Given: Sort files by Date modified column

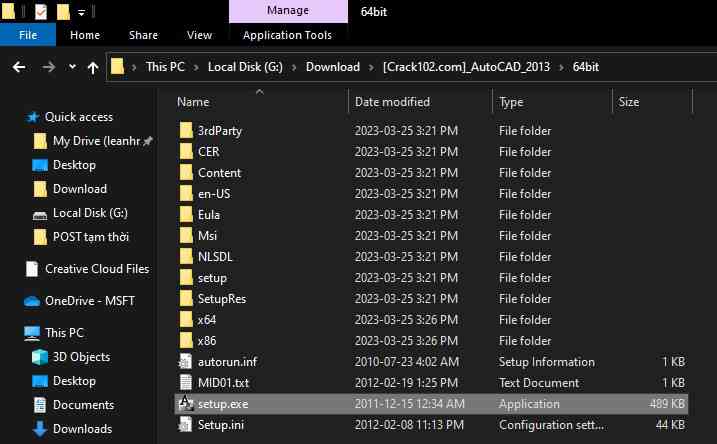Looking at the screenshot, I should coord(392,102).
